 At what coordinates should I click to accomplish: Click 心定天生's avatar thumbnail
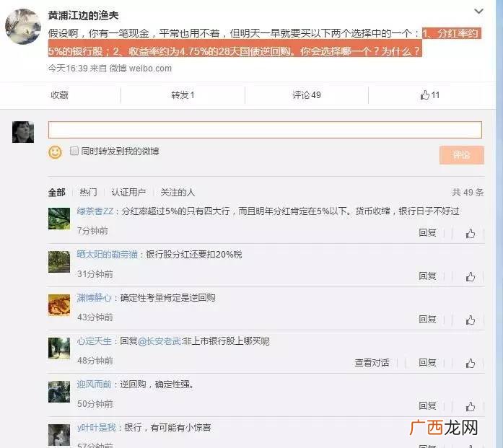tap(59, 348)
